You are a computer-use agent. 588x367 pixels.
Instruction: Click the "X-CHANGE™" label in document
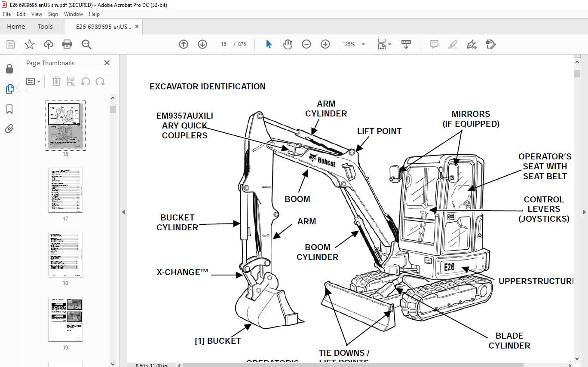click(182, 272)
